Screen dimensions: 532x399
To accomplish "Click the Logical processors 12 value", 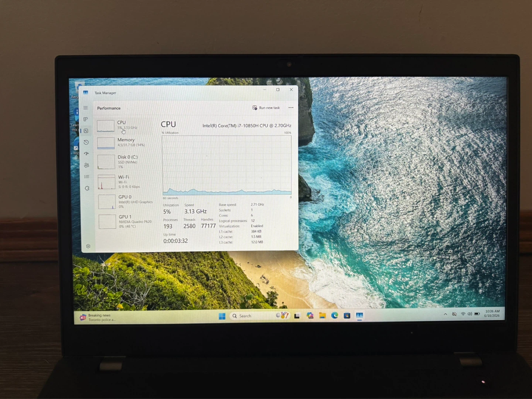I will pyautogui.click(x=253, y=221).
